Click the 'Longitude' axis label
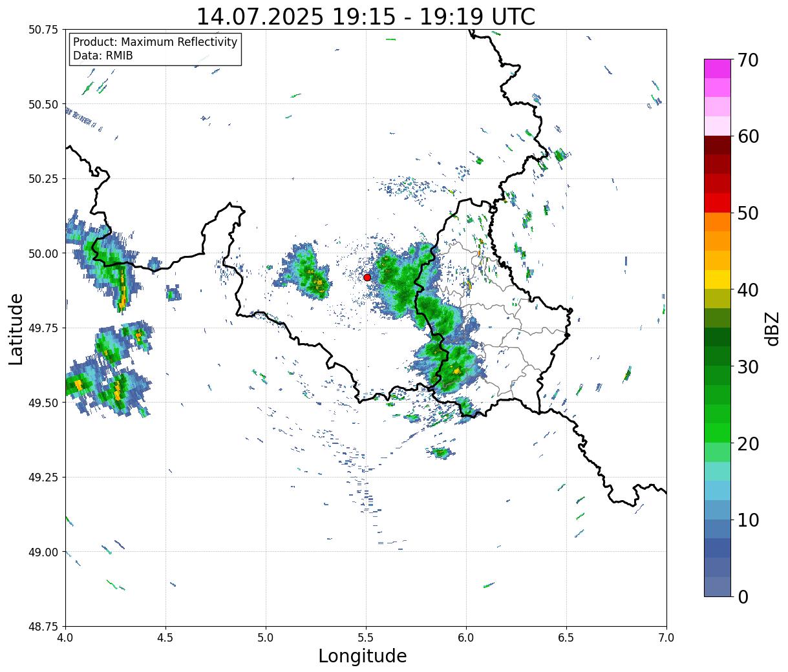 tap(363, 656)
